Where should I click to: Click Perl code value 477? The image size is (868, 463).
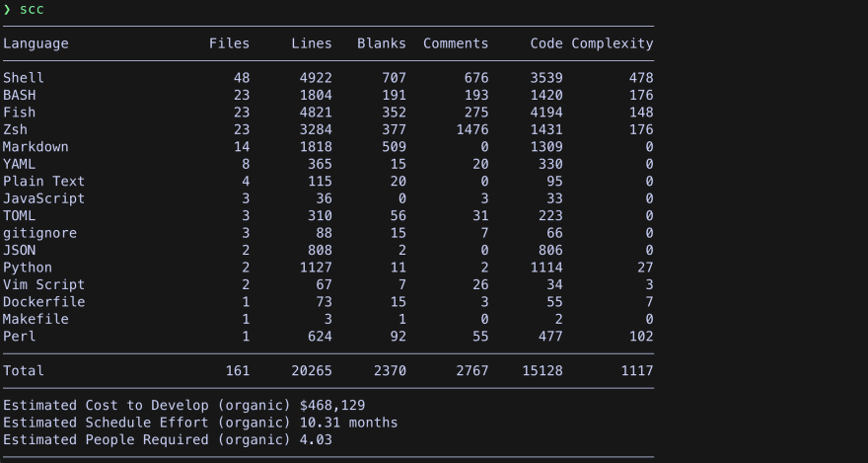point(550,337)
